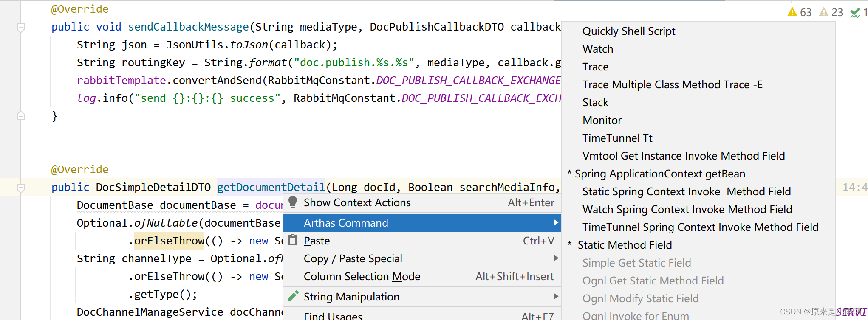Click the highlighted orElseThrow call
Screen dimensions: 868x320
tap(169, 241)
